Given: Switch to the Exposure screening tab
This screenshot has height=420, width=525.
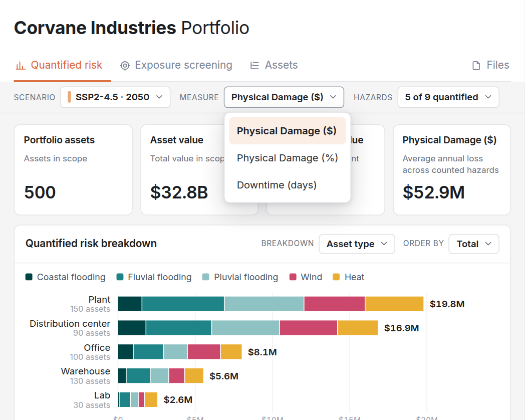Looking at the screenshot, I should point(176,65).
